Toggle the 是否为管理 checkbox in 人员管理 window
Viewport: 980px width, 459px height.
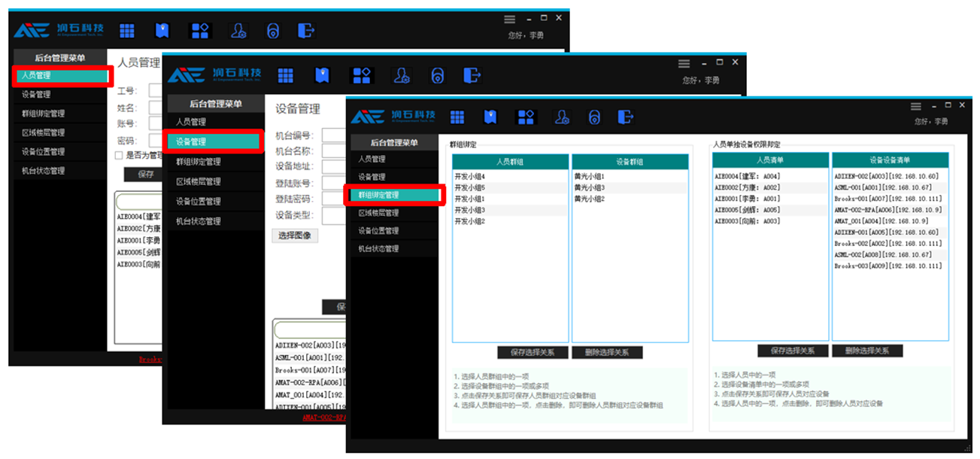tap(118, 155)
